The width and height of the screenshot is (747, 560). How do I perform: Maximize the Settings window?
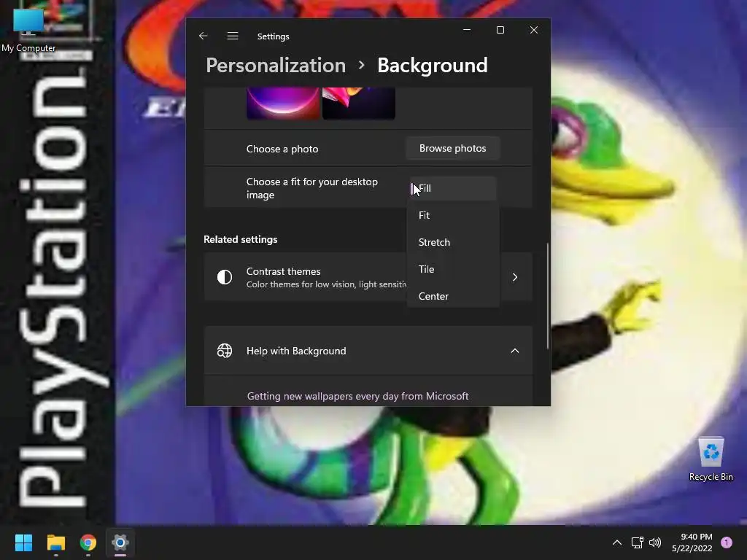[500, 30]
